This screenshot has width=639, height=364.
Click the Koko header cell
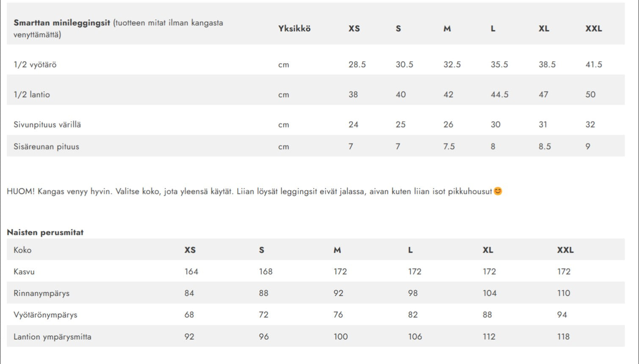click(22, 250)
